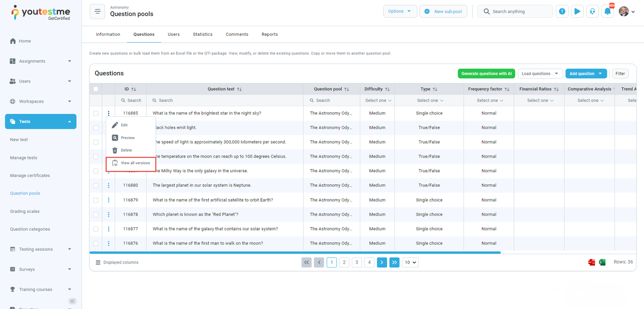The image size is (644, 309).
Task: Click the hamburger menu icon beside Question pools
Action: pyautogui.click(x=97, y=12)
